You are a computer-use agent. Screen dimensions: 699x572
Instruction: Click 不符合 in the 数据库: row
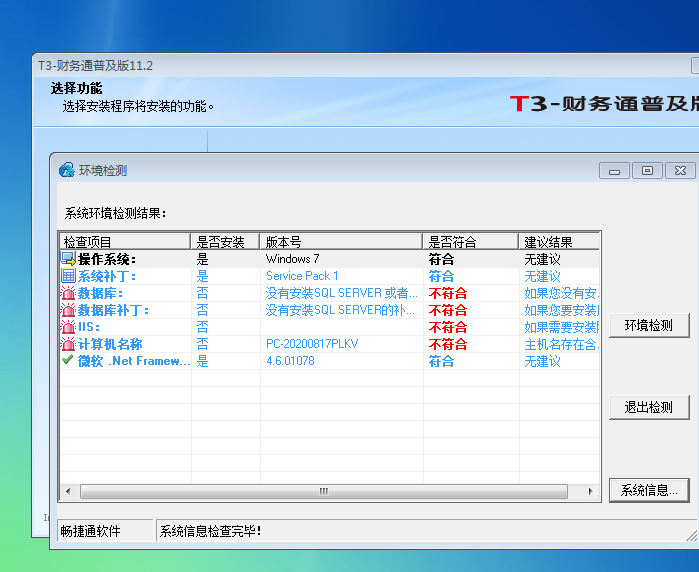pos(448,293)
